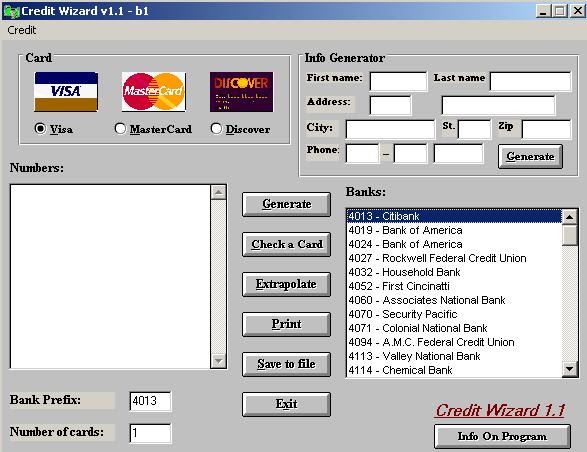The image size is (587, 452).
Task: Select '4013 - Citibank' in Banks list
Action: 454,216
